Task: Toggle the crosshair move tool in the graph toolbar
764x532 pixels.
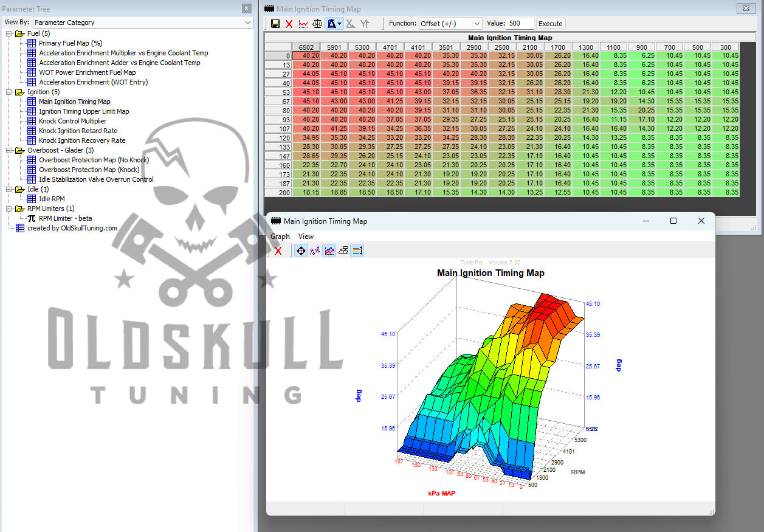Action: (x=301, y=250)
